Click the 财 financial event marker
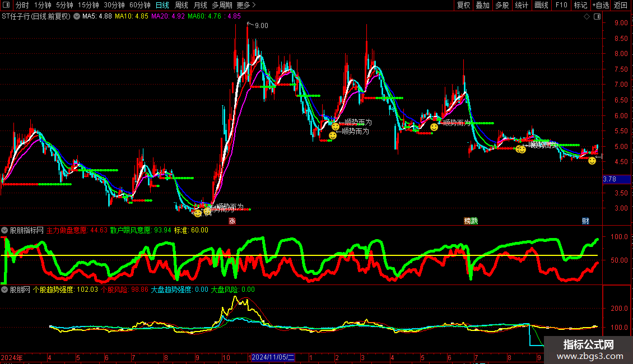Viewport: 633px width, 364px height. click(585, 221)
